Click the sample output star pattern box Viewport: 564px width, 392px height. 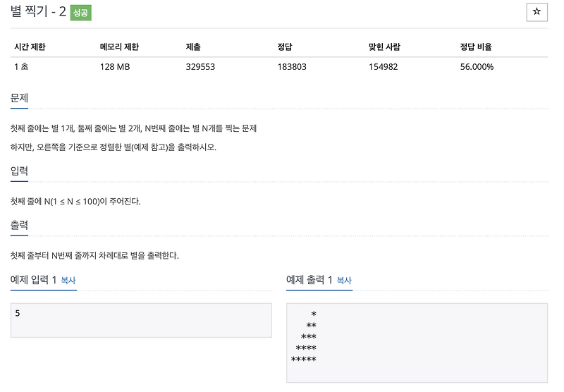click(417, 343)
